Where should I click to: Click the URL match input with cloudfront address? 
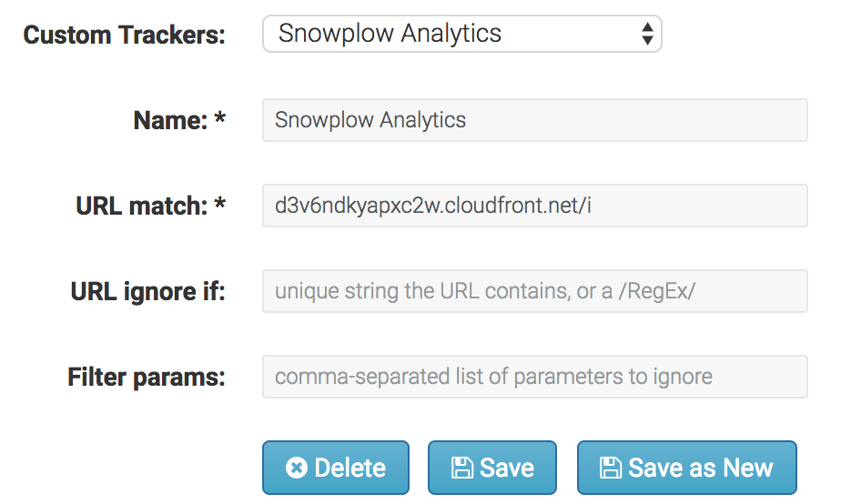tap(535, 206)
